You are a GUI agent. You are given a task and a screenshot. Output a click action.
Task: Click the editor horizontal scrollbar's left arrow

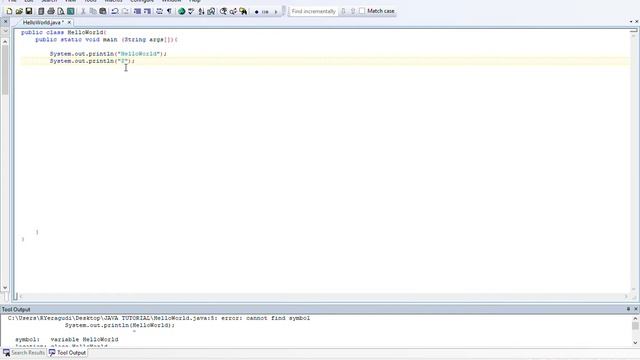click(x=21, y=296)
